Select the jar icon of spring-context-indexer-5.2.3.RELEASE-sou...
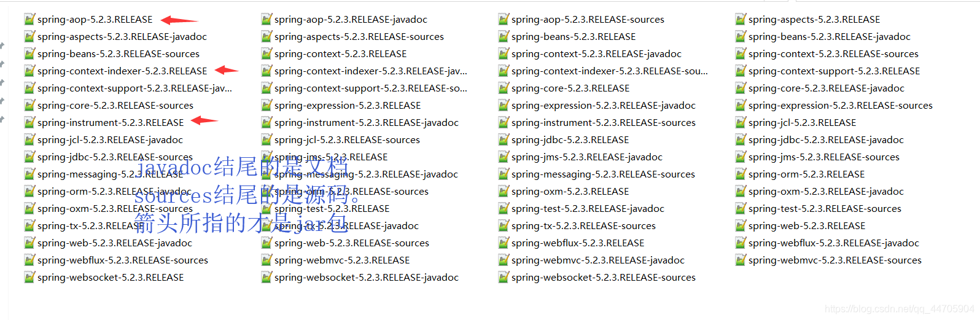The image size is (980, 320). point(504,71)
